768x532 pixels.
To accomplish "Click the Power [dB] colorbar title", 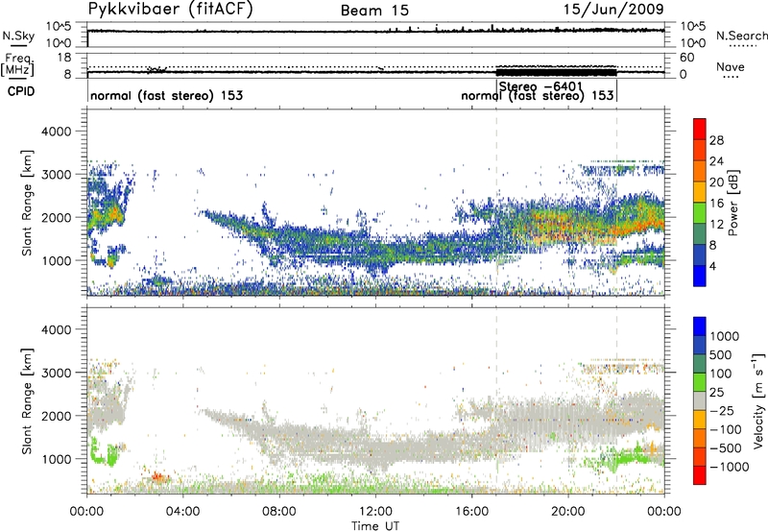I will pyautogui.click(x=732, y=203).
